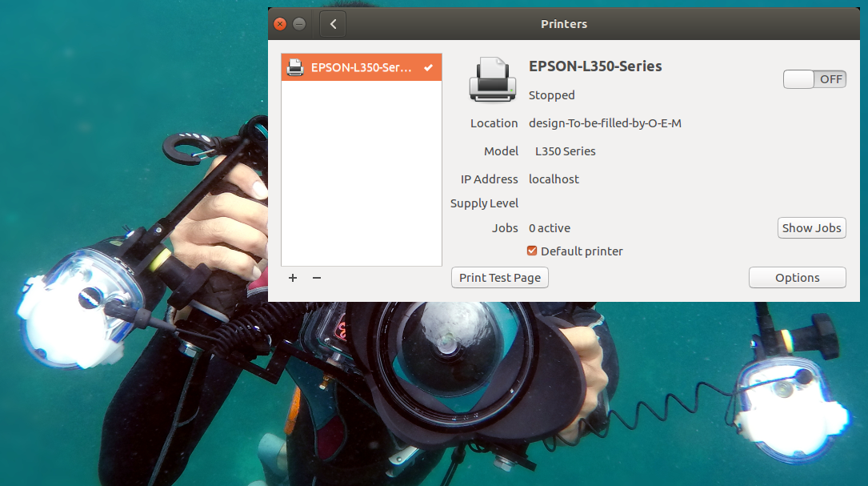Image resolution: width=868 pixels, height=486 pixels.
Task: Add a new printer with plus icon
Action: pos(293,278)
